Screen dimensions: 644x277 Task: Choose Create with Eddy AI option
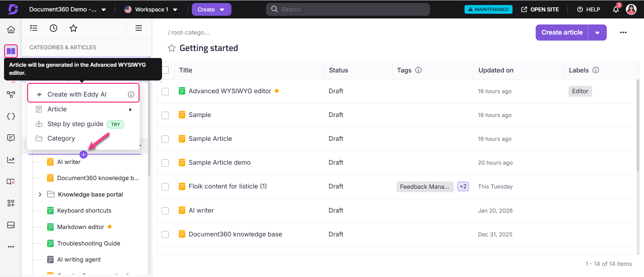point(77,95)
